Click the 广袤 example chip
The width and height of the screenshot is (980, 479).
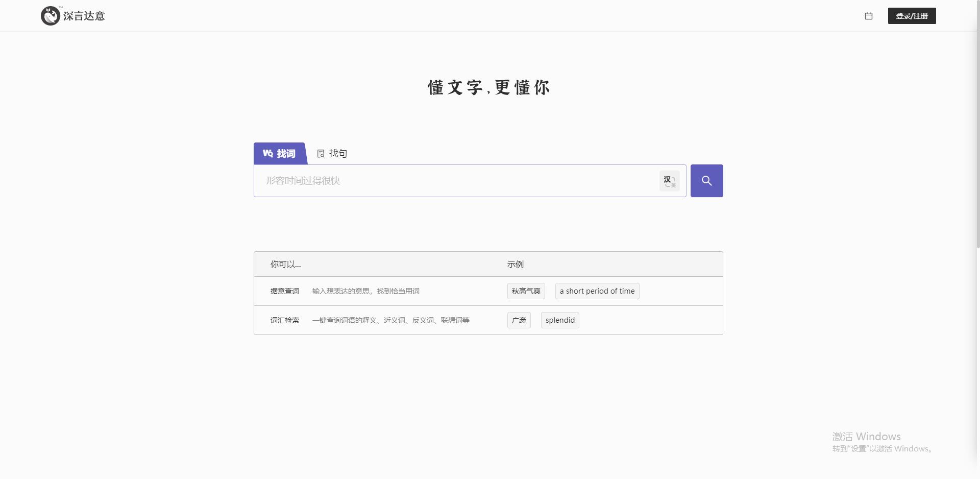519,320
